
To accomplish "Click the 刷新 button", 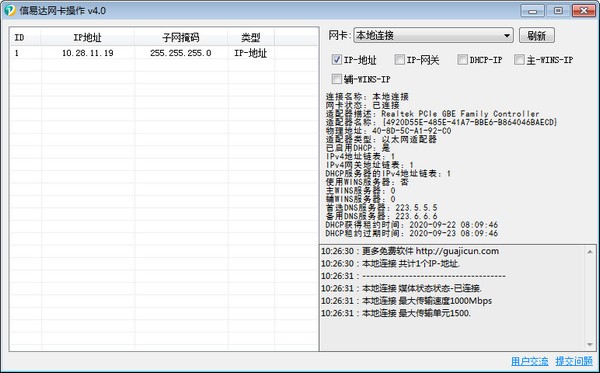I will point(536,36).
